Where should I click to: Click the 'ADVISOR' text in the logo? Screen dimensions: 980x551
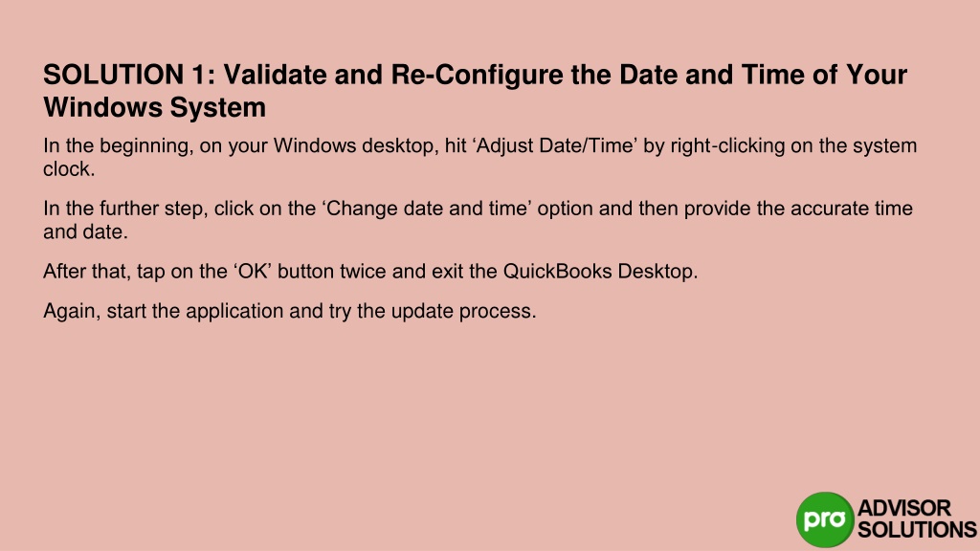903,508
